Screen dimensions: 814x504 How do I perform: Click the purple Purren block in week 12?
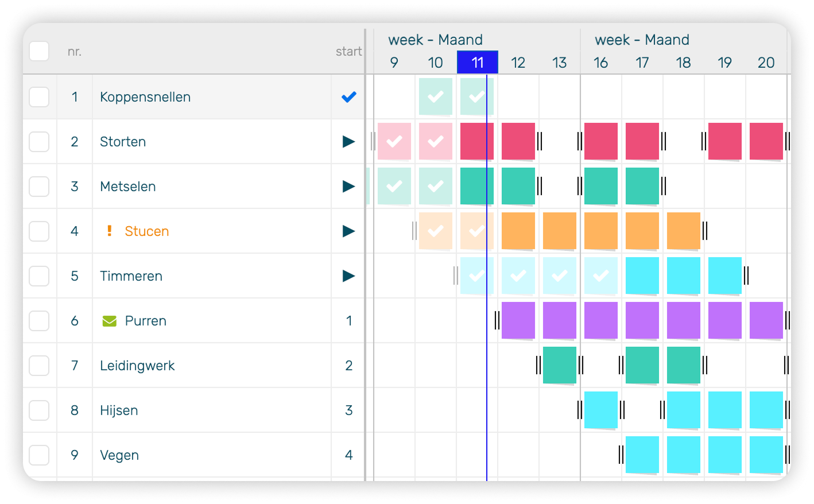click(x=518, y=320)
